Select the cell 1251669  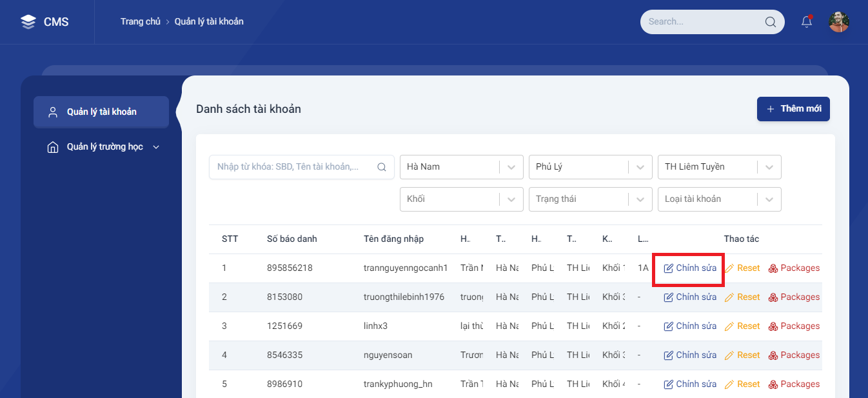284,326
